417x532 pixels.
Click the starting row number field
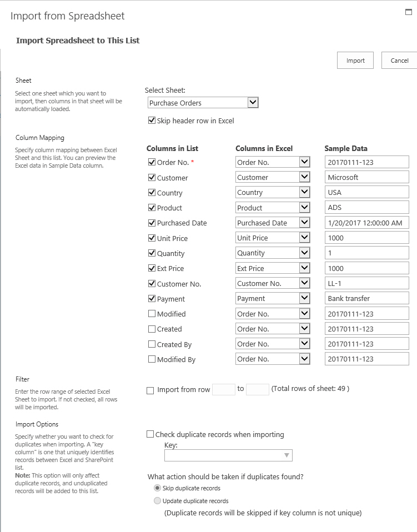tap(224, 389)
